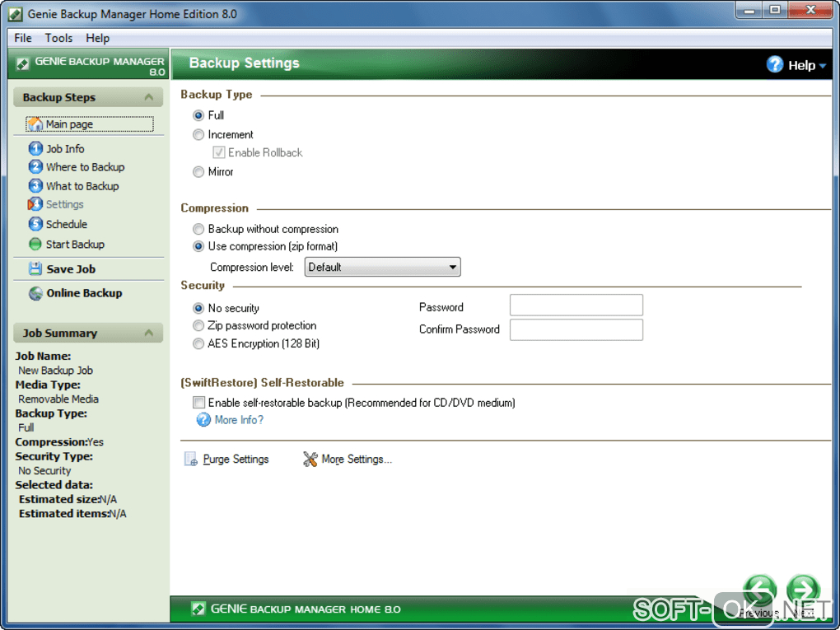
Task: Click the Save Job label
Action: coord(71,269)
